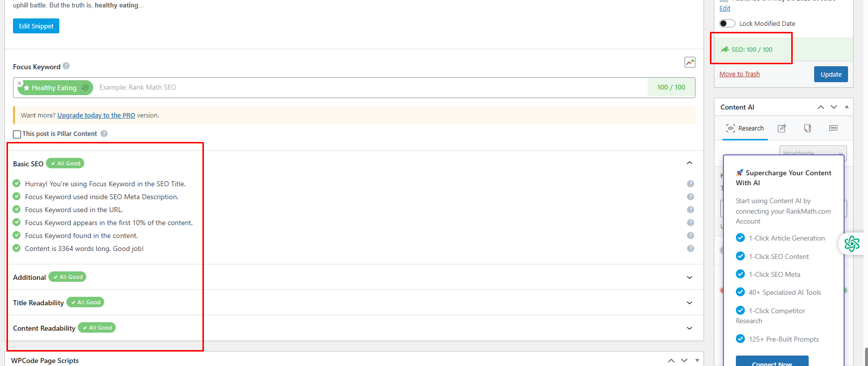The image size is (868, 366).
Task: Open the Content AI chat icon
Action: click(833, 128)
